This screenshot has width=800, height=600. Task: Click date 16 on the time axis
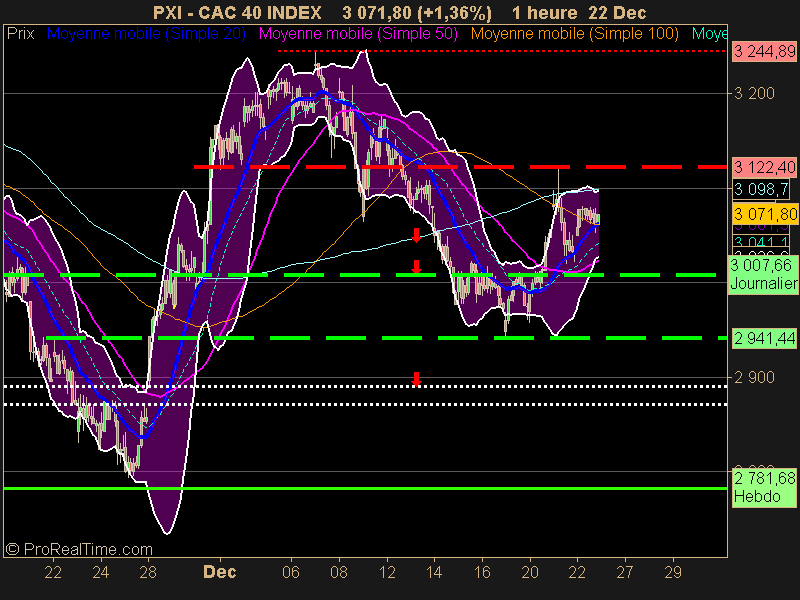point(482,572)
